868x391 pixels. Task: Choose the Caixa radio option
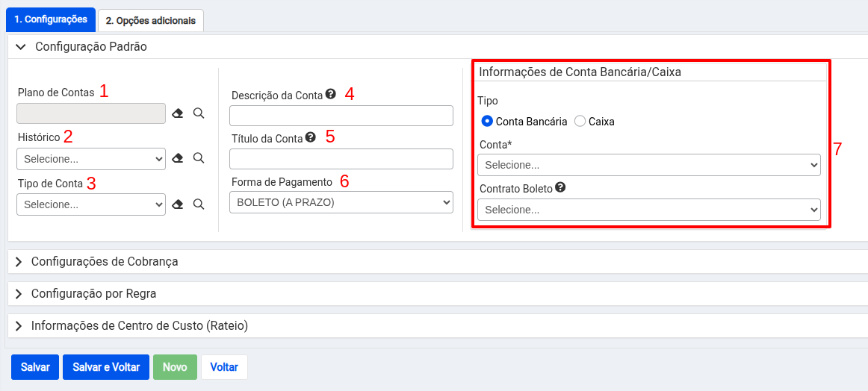click(x=580, y=121)
